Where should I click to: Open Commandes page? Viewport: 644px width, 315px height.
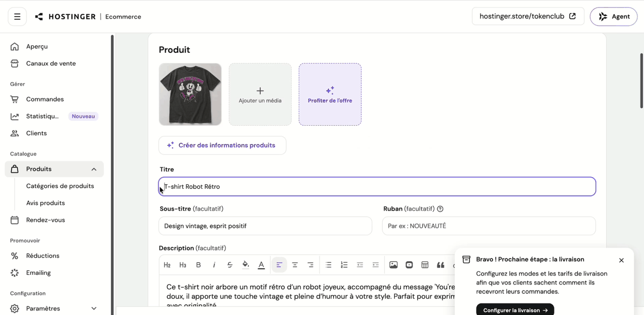coord(45,99)
